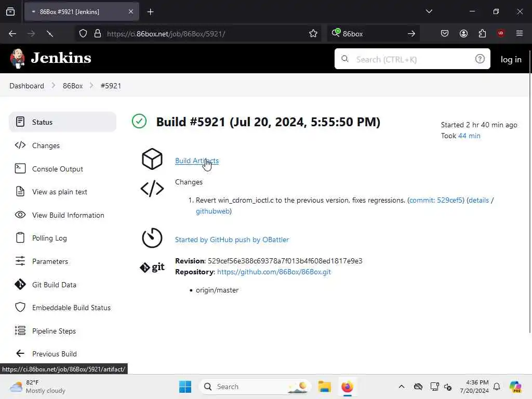532x399 pixels.
Task: Click the green build success checkmark icon
Action: pyautogui.click(x=139, y=121)
